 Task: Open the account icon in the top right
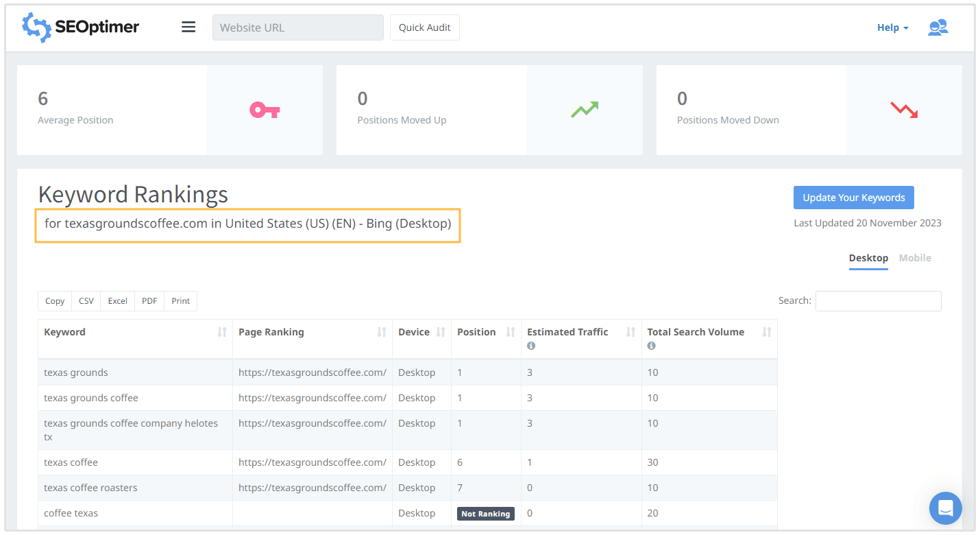[938, 27]
